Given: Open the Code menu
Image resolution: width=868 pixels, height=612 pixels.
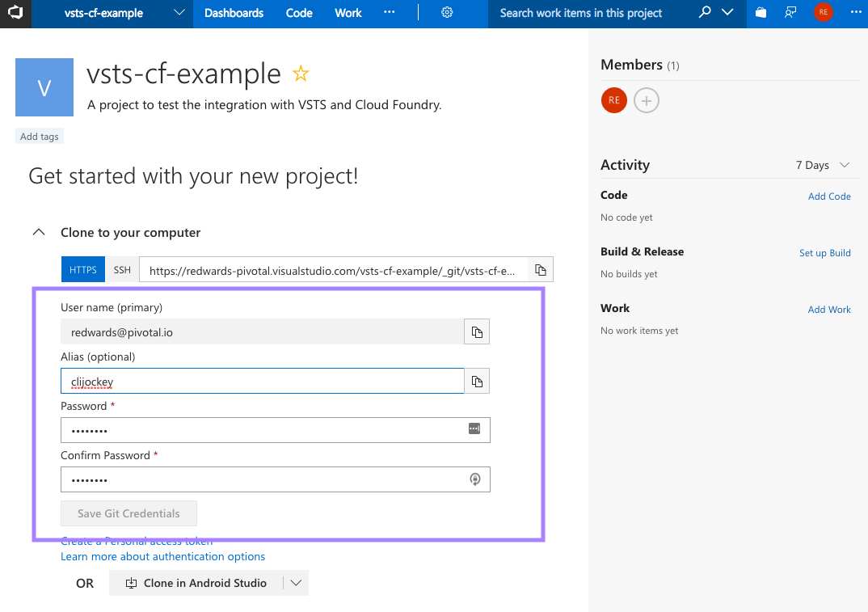Looking at the screenshot, I should pyautogui.click(x=299, y=13).
